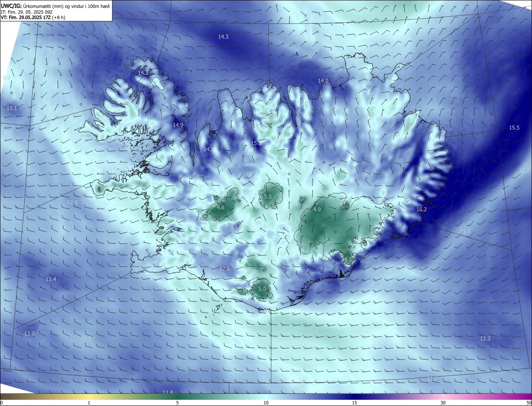Click the 15.2 value label
This screenshot has width=532, height=406.
tap(256, 143)
